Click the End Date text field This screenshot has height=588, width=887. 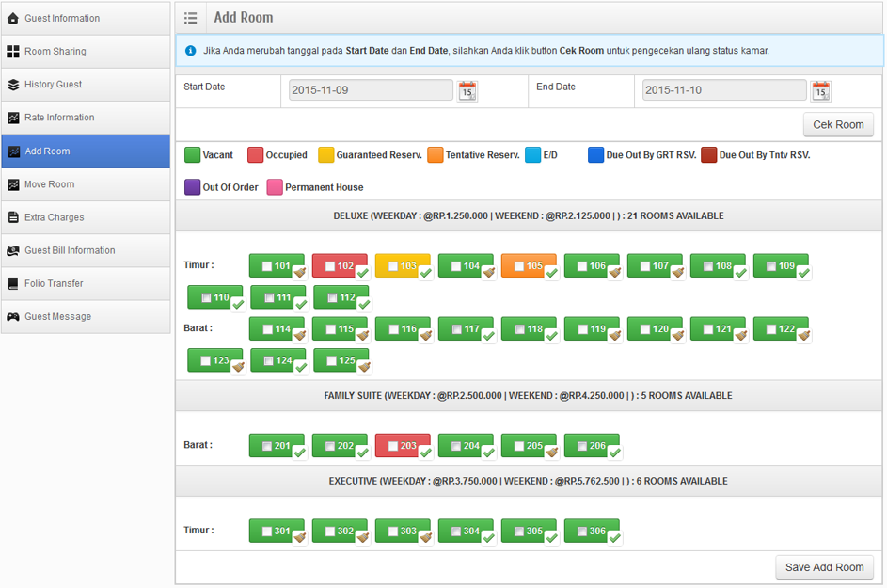tap(724, 90)
